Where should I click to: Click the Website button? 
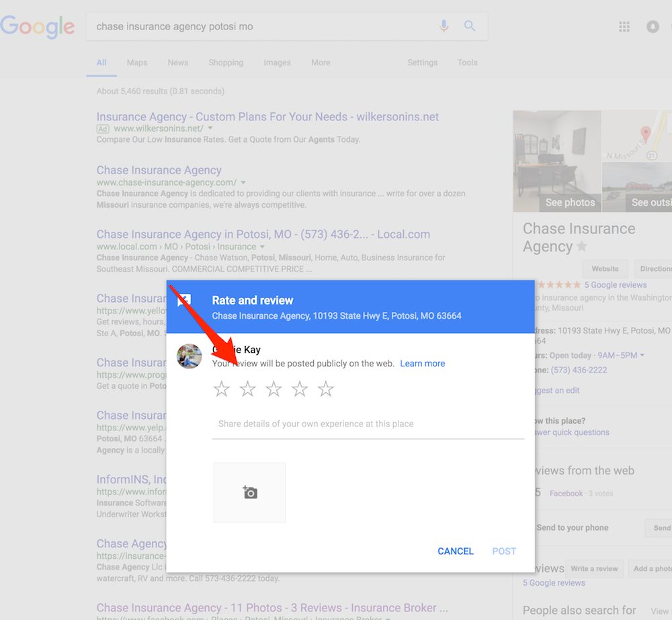point(605,269)
